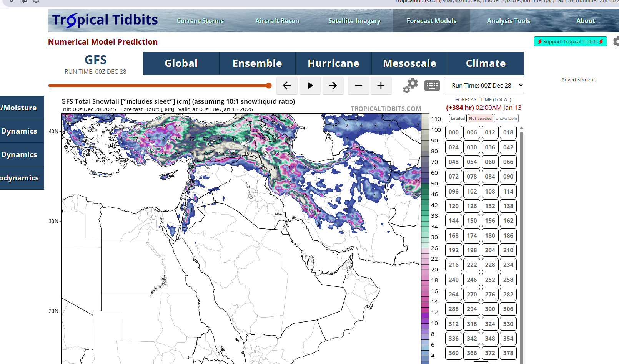Click the next frame right arrow button
This screenshot has width=619, height=364.
coord(333,86)
